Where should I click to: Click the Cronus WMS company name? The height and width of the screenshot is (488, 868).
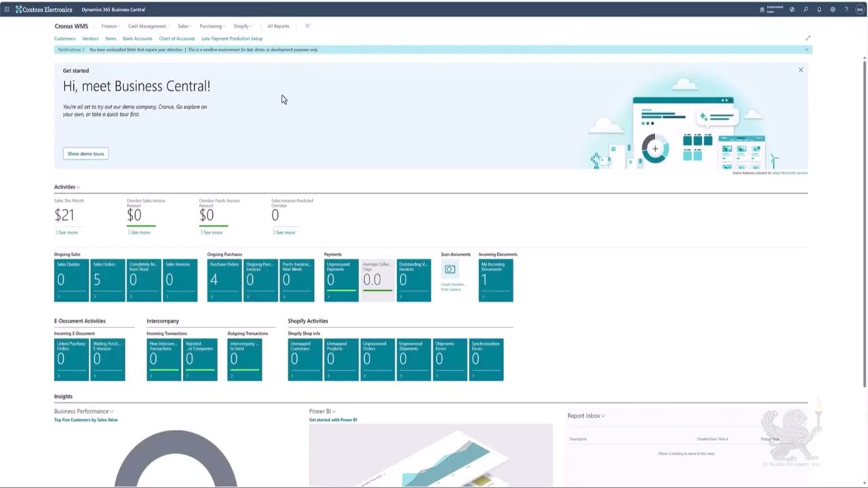pos(71,26)
